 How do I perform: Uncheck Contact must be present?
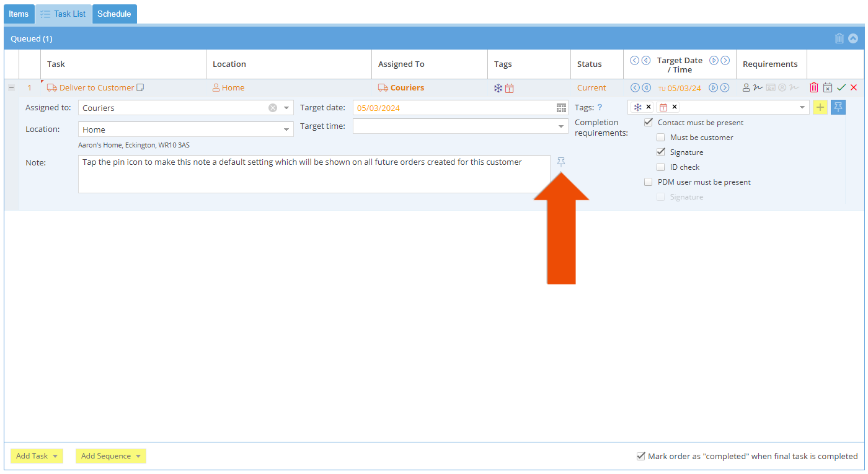(649, 123)
